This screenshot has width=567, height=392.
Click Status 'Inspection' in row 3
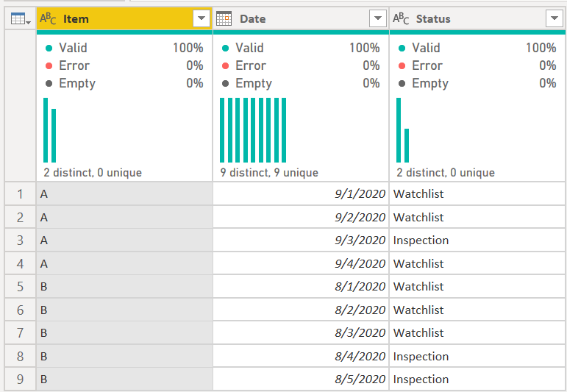click(477, 240)
